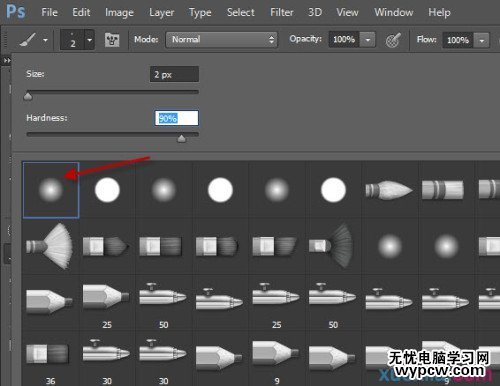500x386 pixels.
Task: Choose the dark fan brush preset
Action: [331, 246]
